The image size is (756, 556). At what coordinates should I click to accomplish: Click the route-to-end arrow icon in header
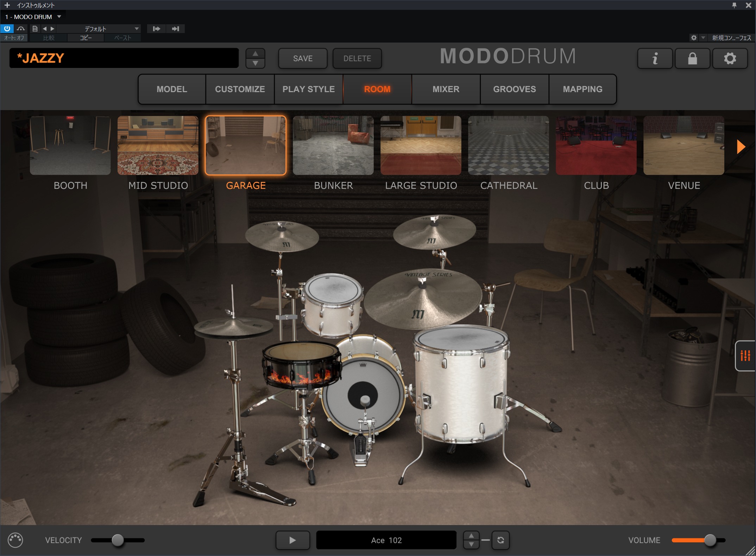175,28
